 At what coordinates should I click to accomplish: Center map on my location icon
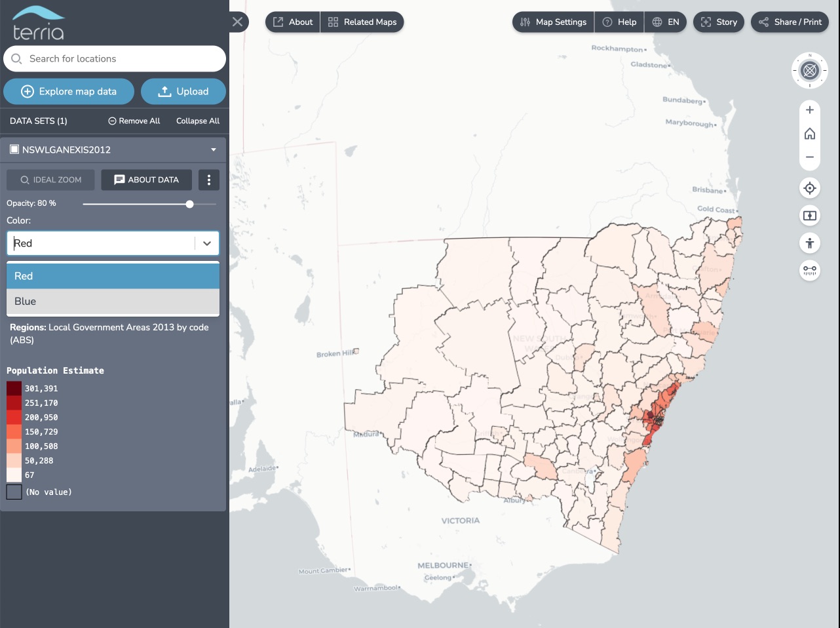810,188
